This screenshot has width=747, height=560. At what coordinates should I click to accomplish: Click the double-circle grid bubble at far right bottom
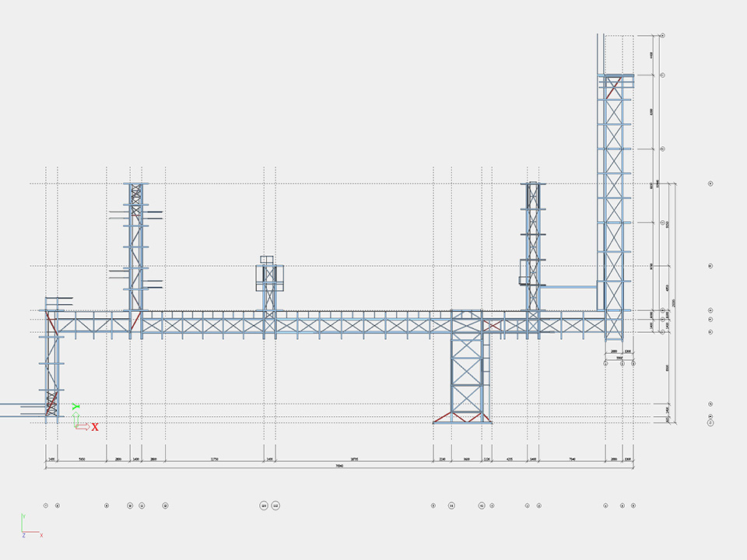point(710,422)
